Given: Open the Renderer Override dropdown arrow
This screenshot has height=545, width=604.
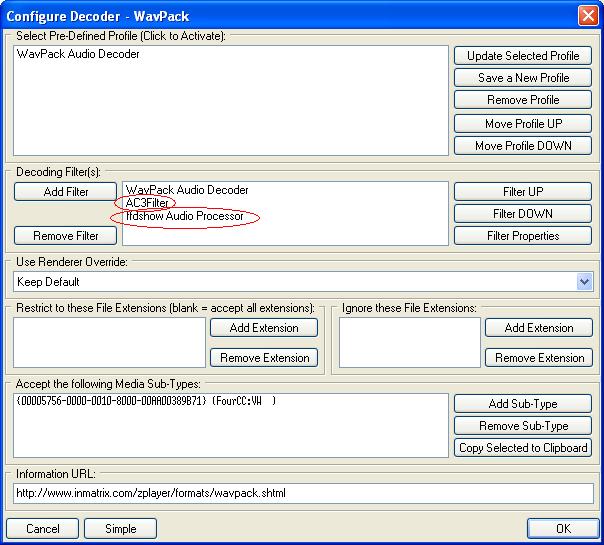Looking at the screenshot, I should pos(584,282).
